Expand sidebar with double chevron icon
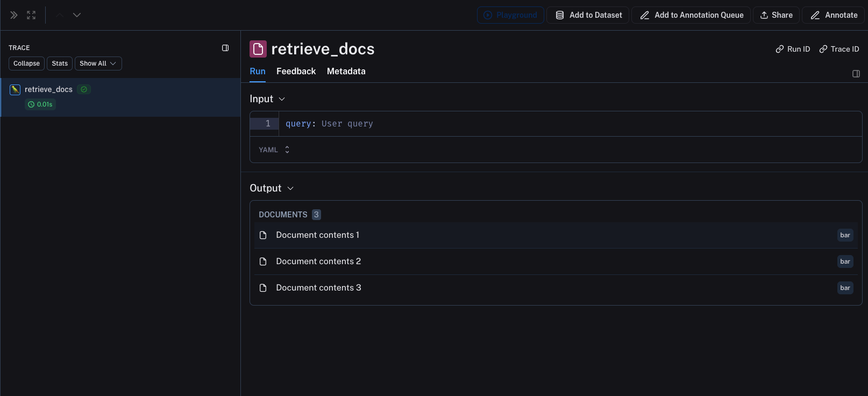Viewport: 868px width, 396px height. tap(14, 15)
